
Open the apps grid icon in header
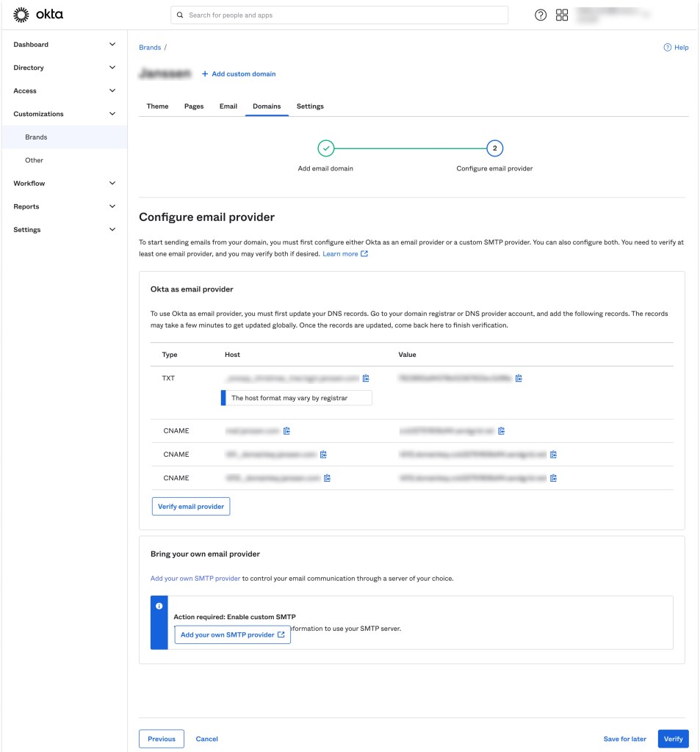click(562, 15)
